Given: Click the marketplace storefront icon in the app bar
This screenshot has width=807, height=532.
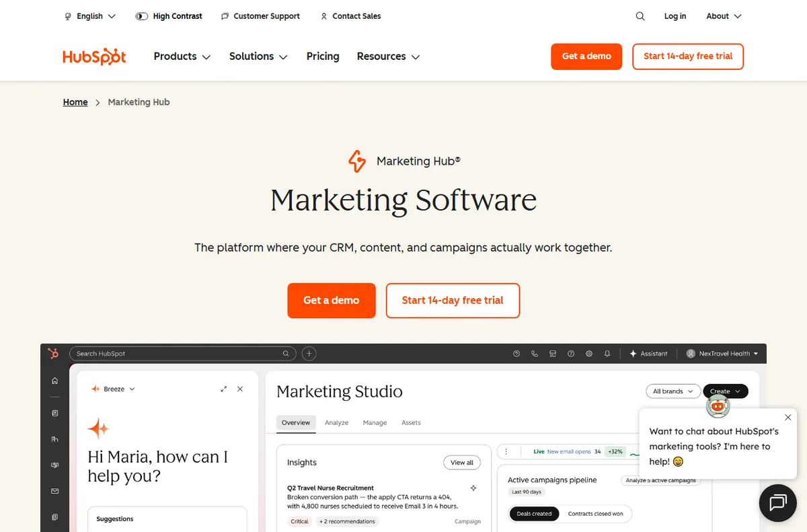Looking at the screenshot, I should click(x=553, y=354).
